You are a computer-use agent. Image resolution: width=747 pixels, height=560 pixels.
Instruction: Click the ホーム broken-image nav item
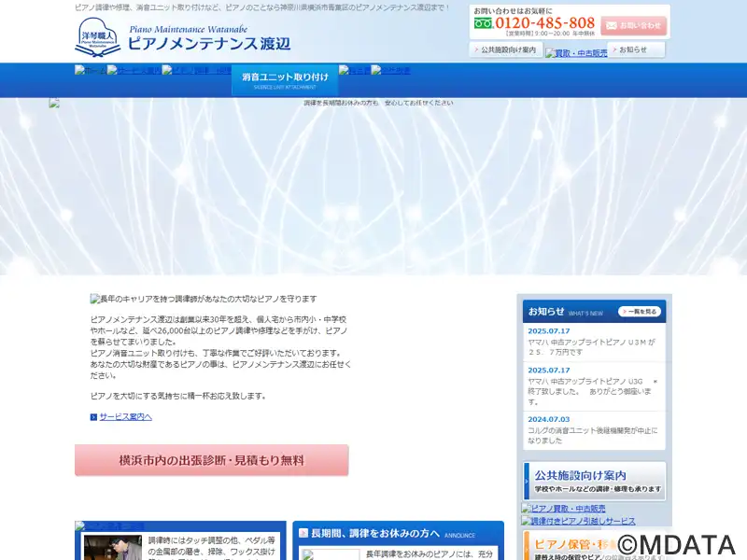point(90,71)
